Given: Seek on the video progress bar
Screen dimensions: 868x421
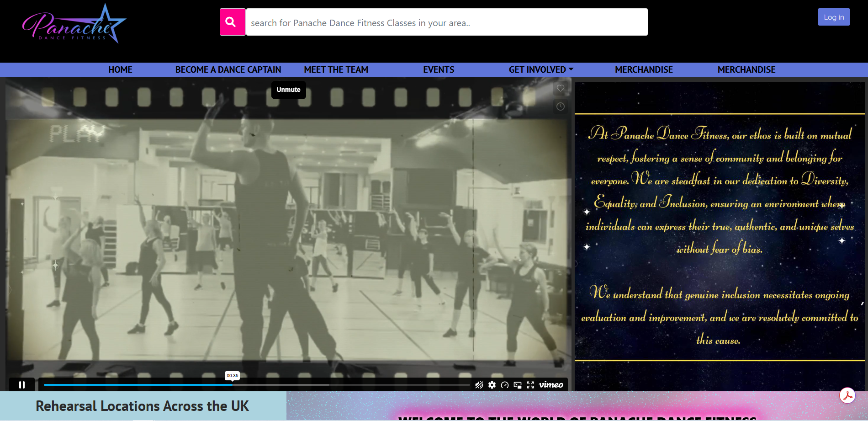Looking at the screenshot, I should tap(257, 385).
